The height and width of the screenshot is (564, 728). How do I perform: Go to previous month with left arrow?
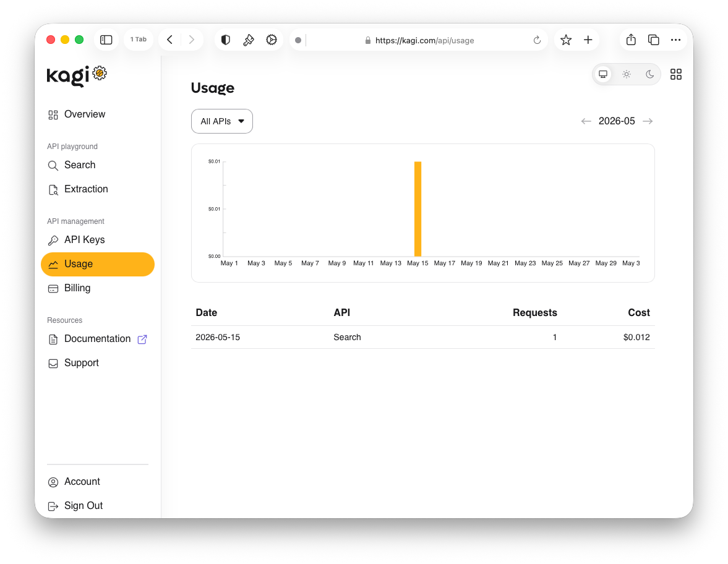point(586,121)
